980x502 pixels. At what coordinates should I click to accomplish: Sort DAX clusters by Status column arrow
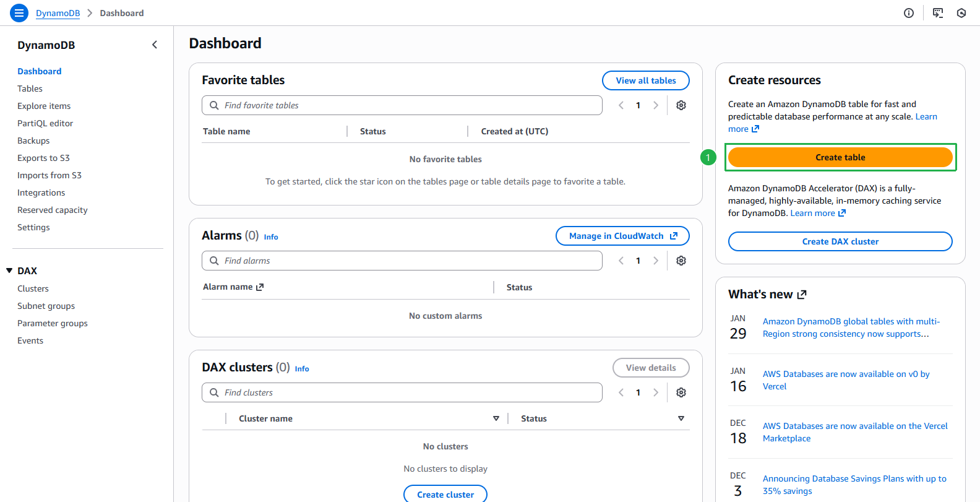click(x=681, y=418)
